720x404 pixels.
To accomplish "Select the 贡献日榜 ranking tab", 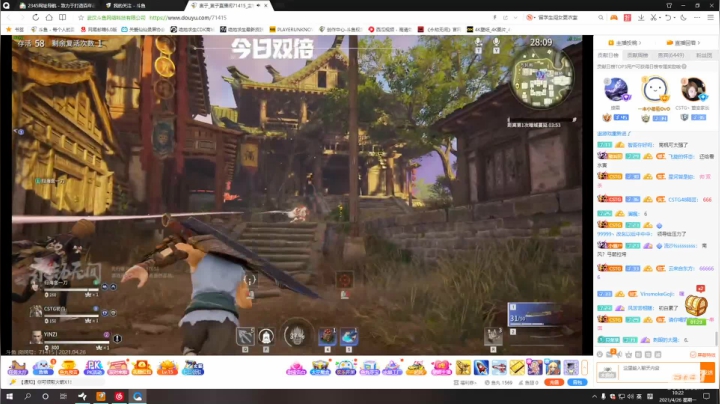I will (608, 55).
